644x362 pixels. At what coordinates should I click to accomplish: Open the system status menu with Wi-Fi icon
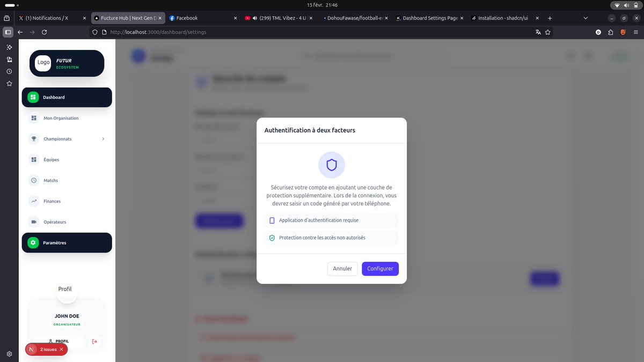pos(626,5)
